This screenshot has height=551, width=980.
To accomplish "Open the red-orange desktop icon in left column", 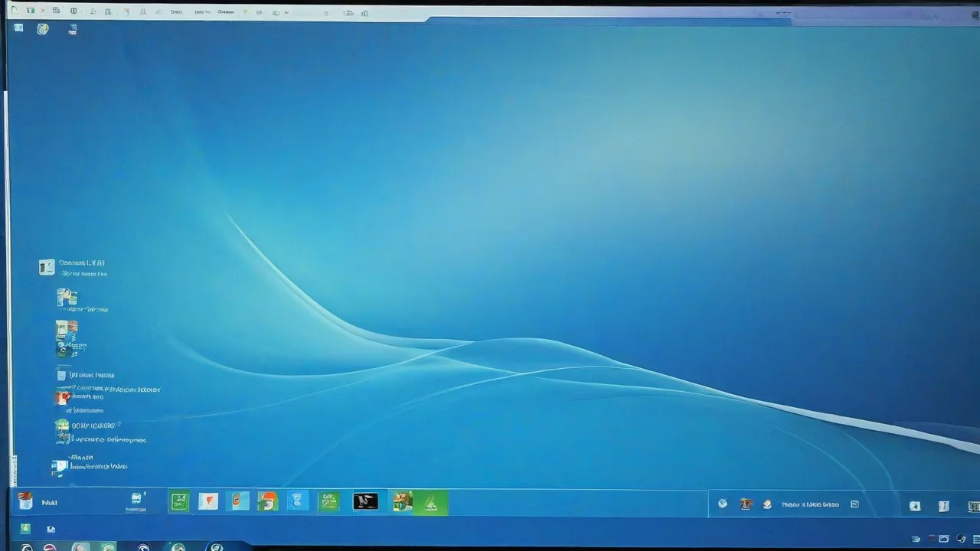I will pyautogui.click(x=63, y=396).
